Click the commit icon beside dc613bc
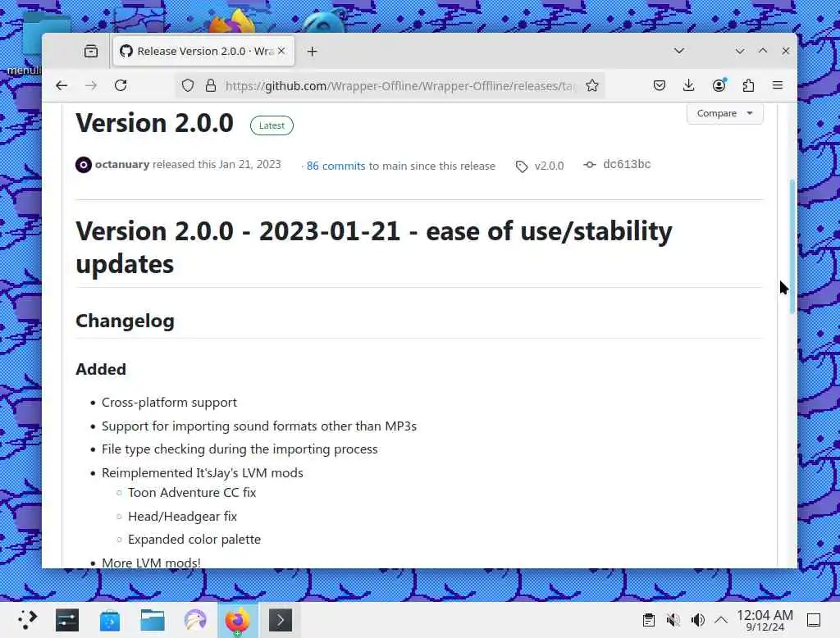 590,165
